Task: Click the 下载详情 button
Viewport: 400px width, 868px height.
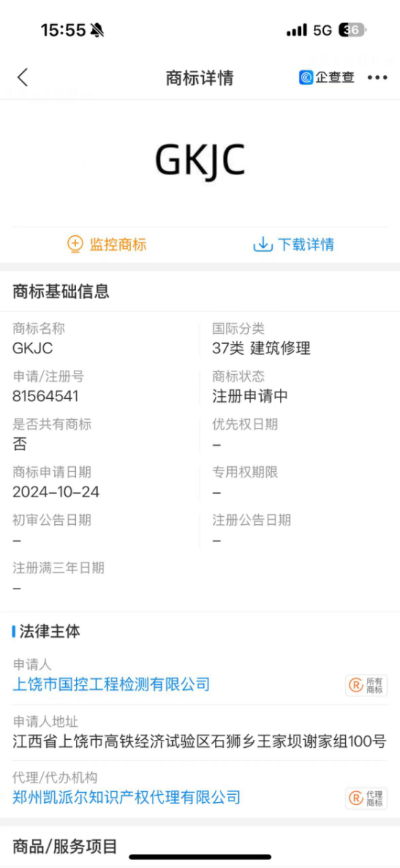Action: [294, 244]
